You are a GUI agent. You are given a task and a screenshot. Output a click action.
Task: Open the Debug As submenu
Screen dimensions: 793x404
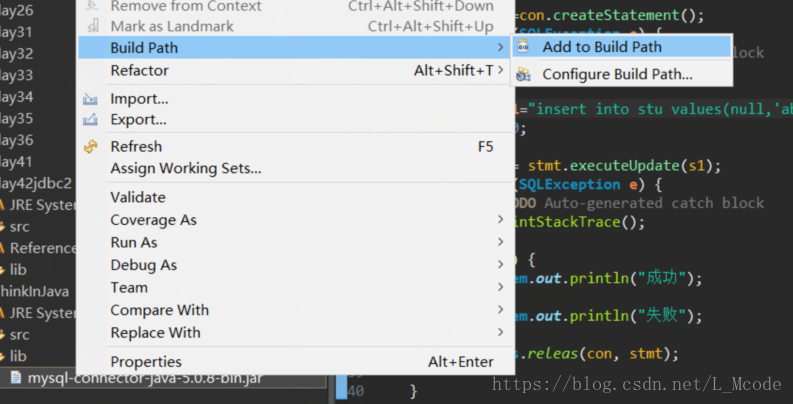pyautogui.click(x=295, y=265)
